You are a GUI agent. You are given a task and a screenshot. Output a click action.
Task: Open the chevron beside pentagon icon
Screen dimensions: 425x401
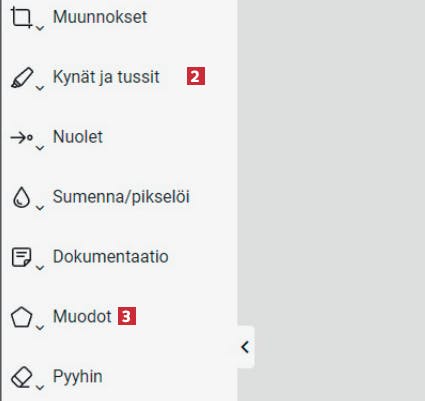coord(40,327)
